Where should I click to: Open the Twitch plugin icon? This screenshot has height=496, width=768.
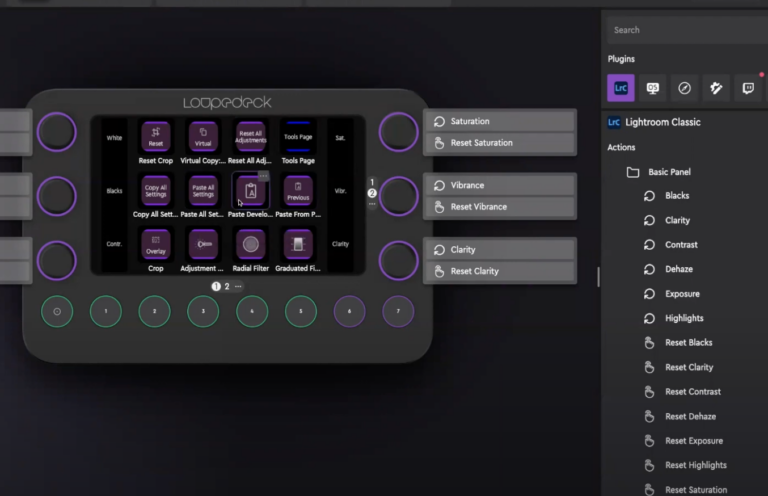(748, 88)
